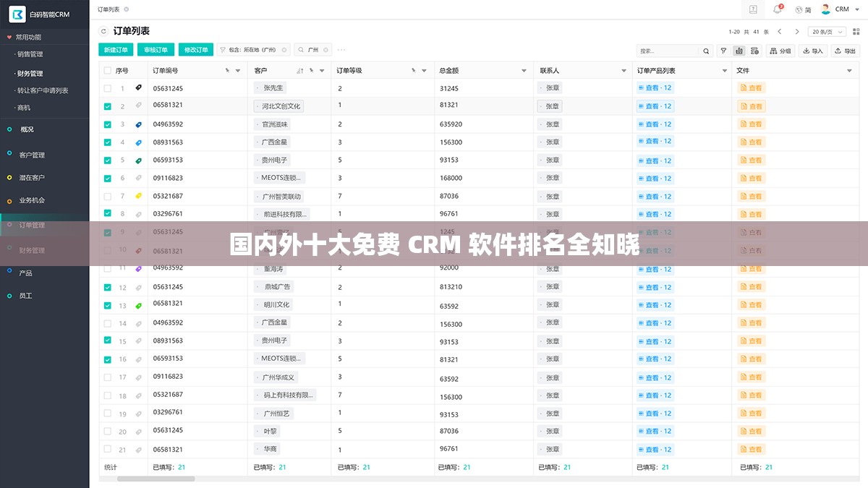
Task: Remove the 所在地(广州) filter chip
Action: tap(284, 50)
